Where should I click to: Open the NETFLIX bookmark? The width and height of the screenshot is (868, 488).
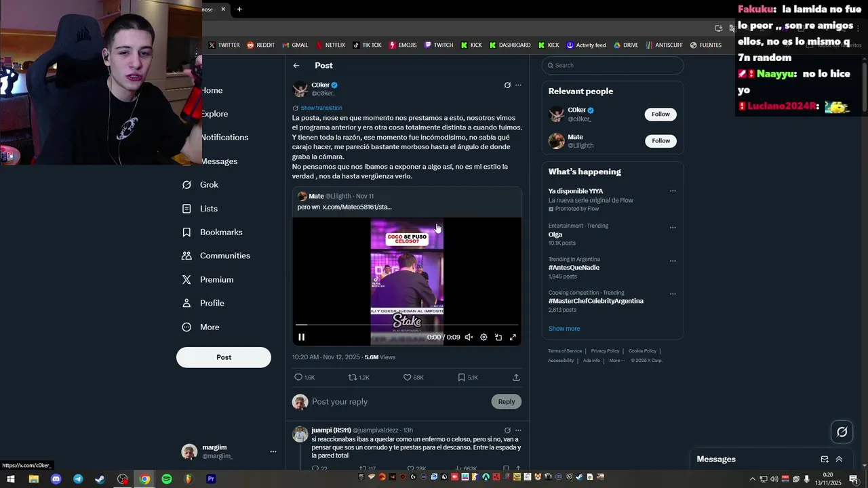(x=330, y=45)
